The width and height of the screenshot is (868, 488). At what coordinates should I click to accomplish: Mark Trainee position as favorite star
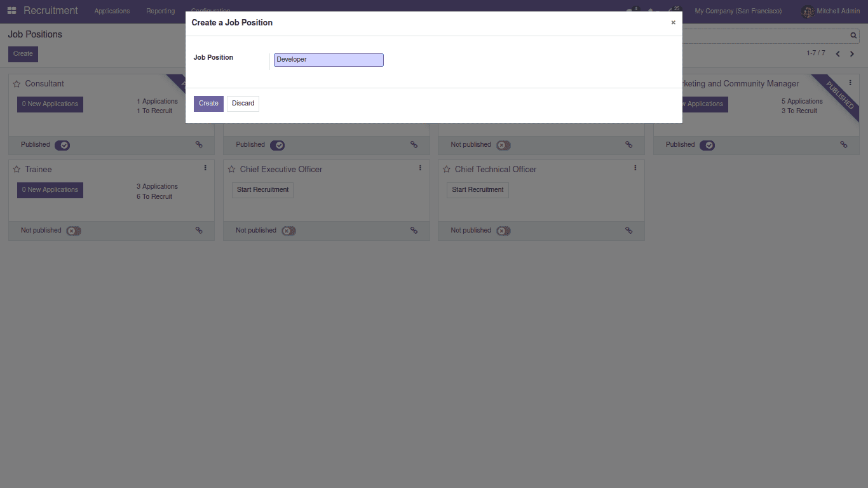click(17, 170)
